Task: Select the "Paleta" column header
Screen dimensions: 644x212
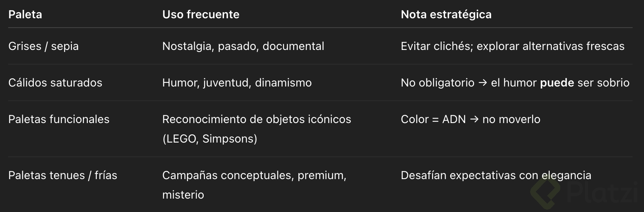Action: pos(25,15)
